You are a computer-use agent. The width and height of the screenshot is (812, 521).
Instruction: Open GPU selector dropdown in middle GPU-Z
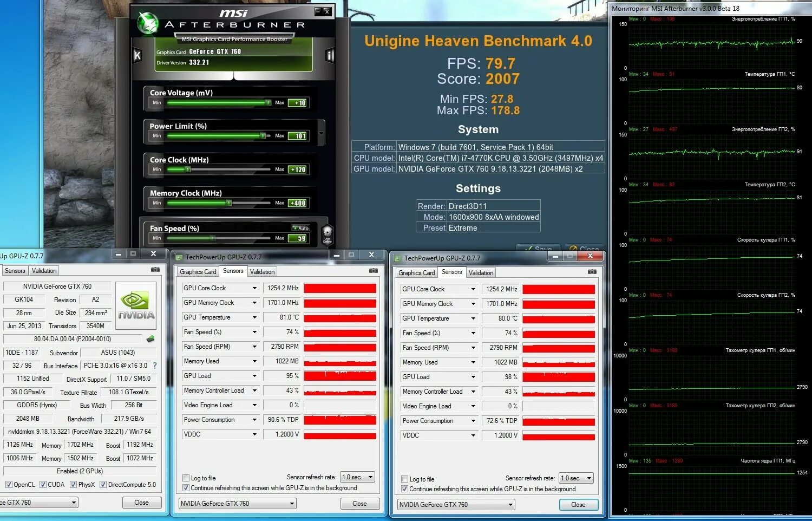tap(238, 504)
